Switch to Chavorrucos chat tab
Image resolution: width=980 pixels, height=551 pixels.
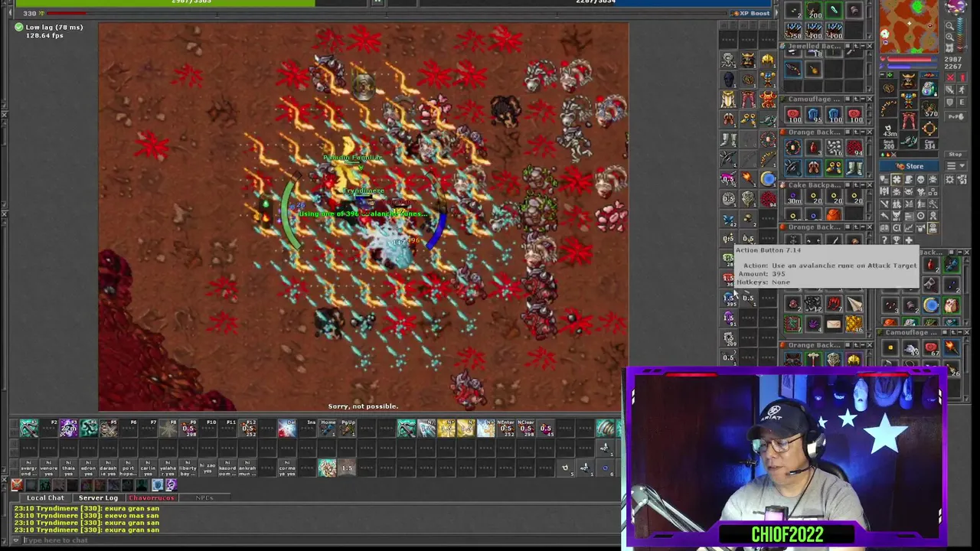click(x=151, y=497)
